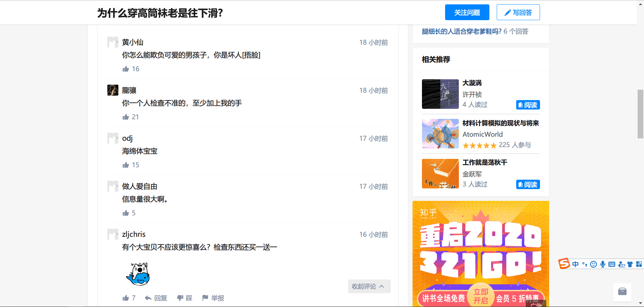Collapse comments with 收起评论

coord(369,286)
